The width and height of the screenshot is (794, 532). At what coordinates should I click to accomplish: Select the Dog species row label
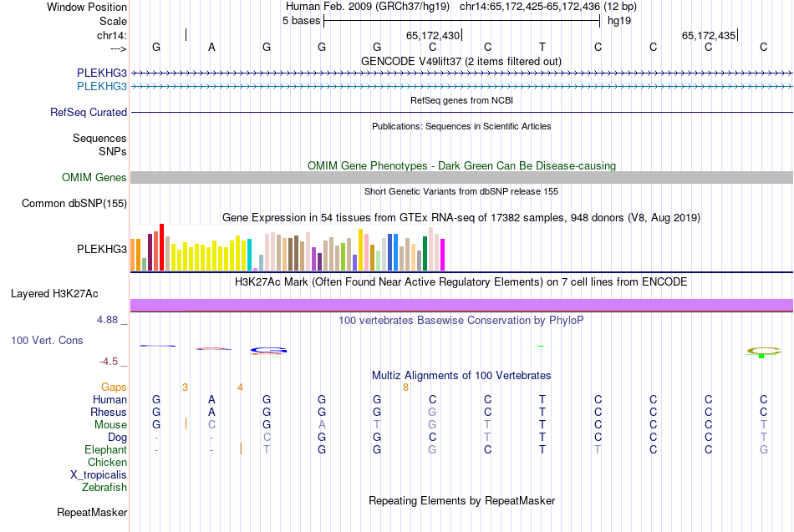[x=117, y=438]
